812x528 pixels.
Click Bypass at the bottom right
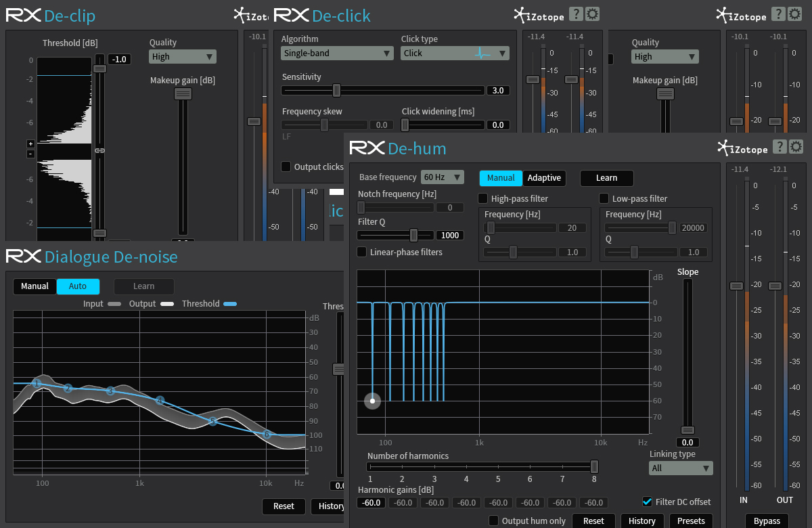(765, 521)
